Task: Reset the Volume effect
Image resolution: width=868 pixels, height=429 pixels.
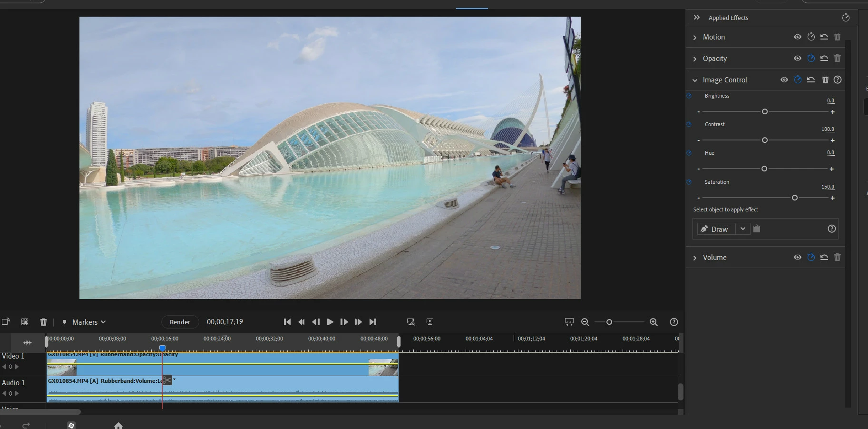Action: [824, 257]
